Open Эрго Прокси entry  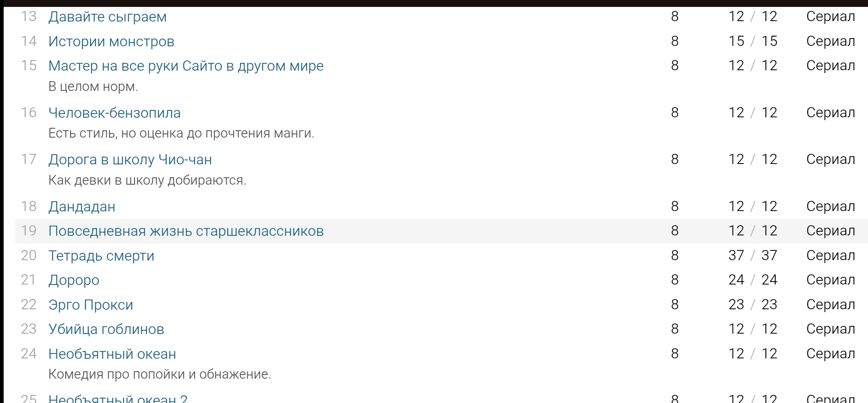[91, 305]
